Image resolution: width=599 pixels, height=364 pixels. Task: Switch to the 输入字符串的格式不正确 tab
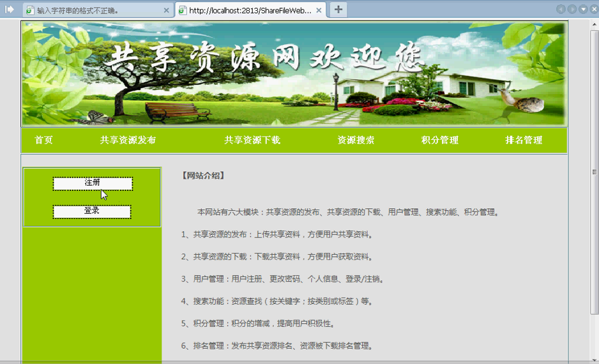[x=98, y=10]
